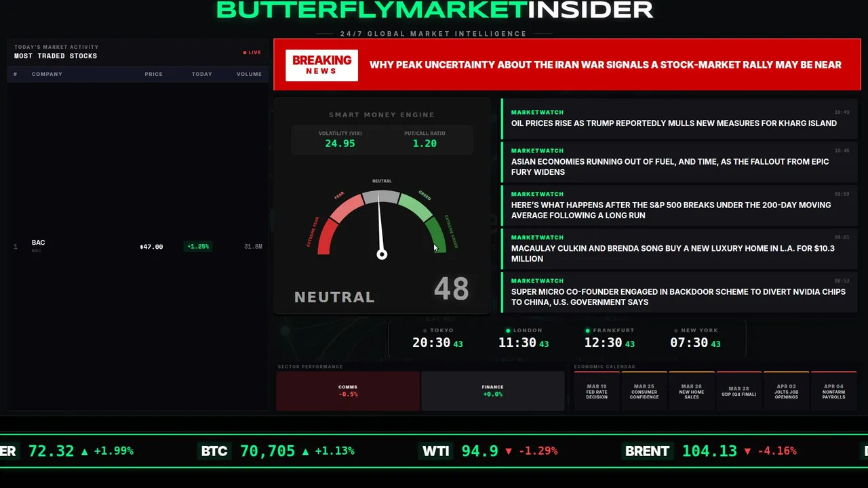This screenshot has width=868, height=488.
Task: Open the Macaulay Culkin luxury home story
Action: pyautogui.click(x=679, y=248)
